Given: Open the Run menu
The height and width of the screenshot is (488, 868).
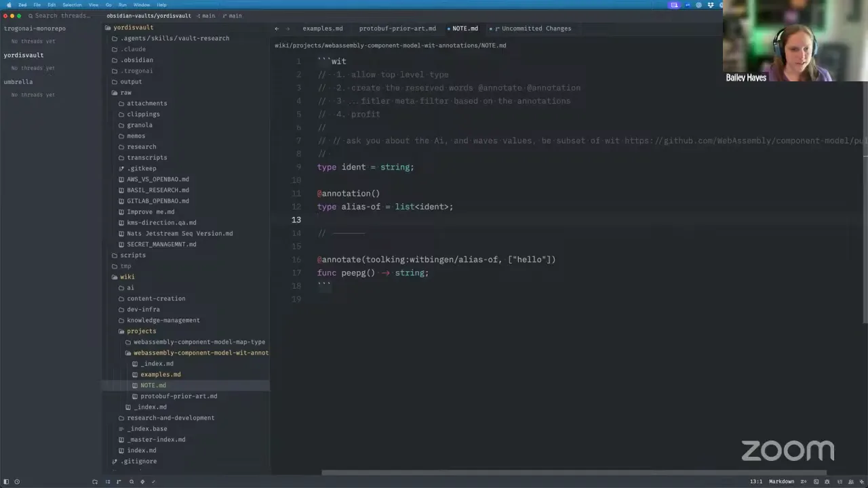Looking at the screenshot, I should 123,5.
